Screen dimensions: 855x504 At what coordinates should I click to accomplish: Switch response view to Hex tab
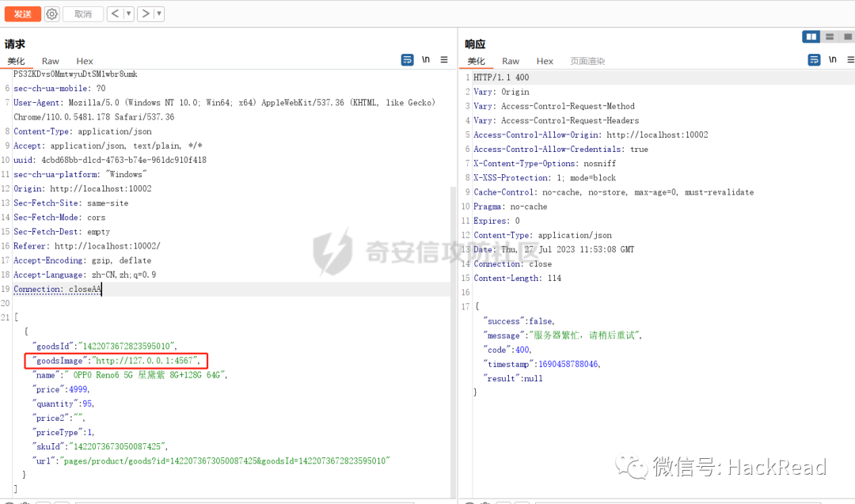click(x=545, y=61)
